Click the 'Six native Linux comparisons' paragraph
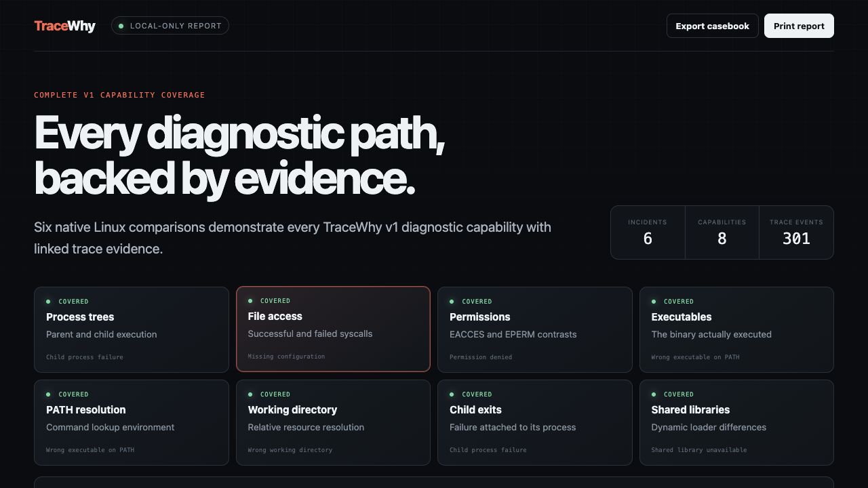Screen dimensions: 868x488 [292, 238]
